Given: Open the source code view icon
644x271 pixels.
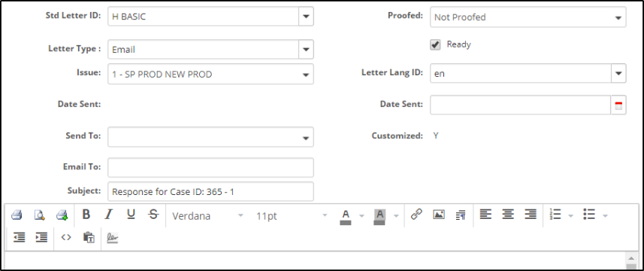Looking at the screenshot, I should tap(66, 237).
